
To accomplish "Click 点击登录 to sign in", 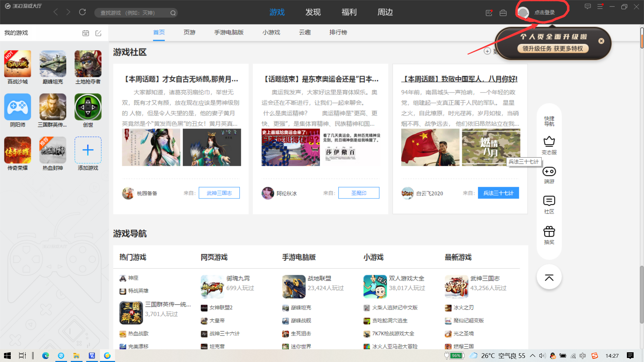I will (545, 12).
